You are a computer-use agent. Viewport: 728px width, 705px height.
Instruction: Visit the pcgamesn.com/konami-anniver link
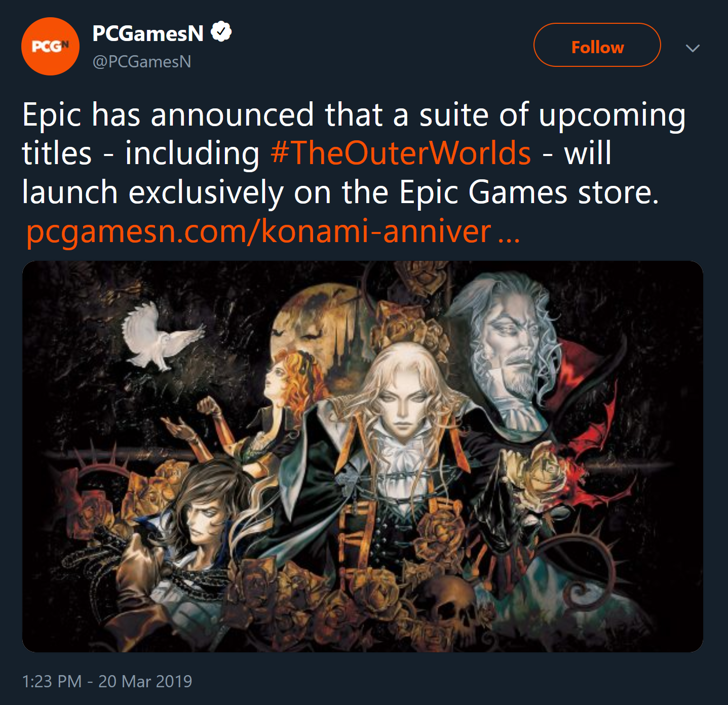[258, 231]
